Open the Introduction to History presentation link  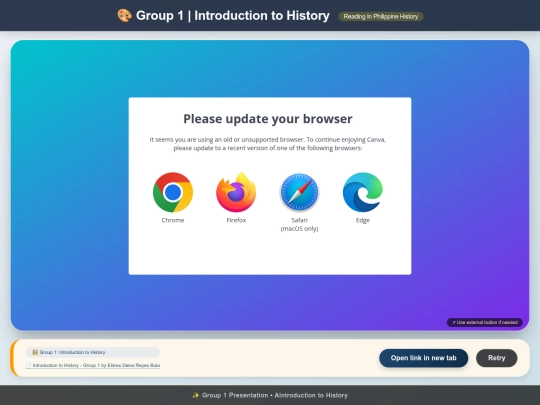click(x=93, y=365)
